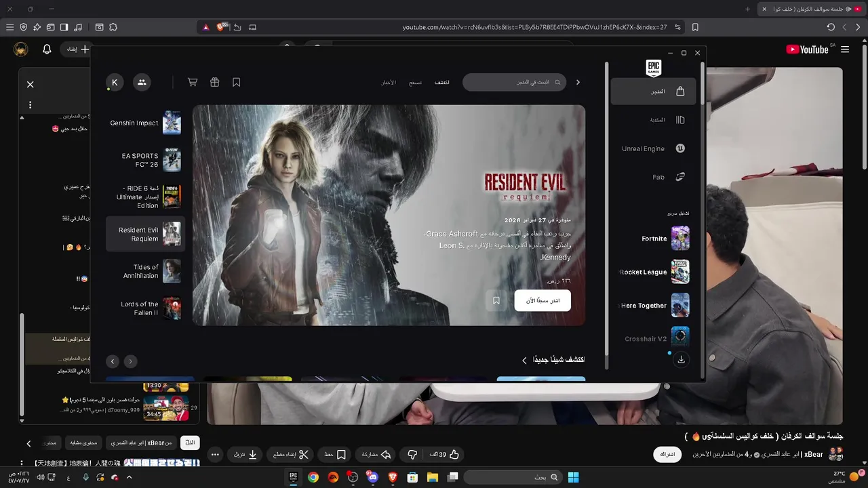Subscribe to the xBear channel
This screenshot has width=868, height=488.
667,454
